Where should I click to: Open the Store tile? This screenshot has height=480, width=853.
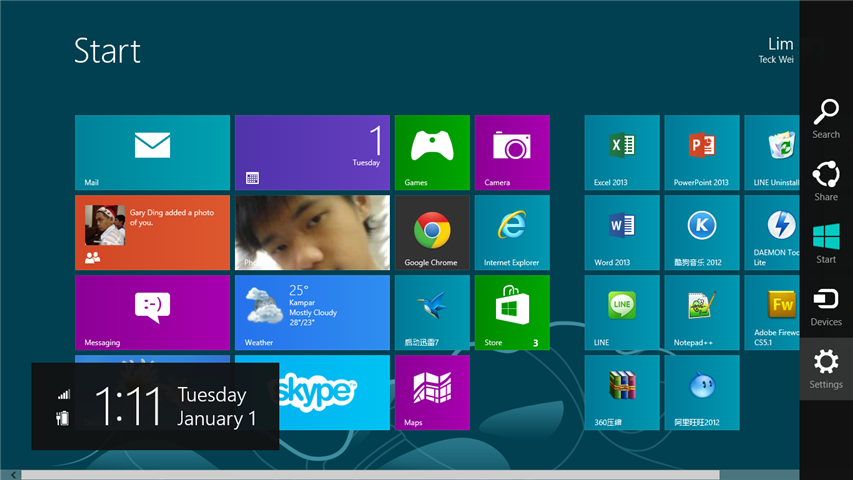512,312
